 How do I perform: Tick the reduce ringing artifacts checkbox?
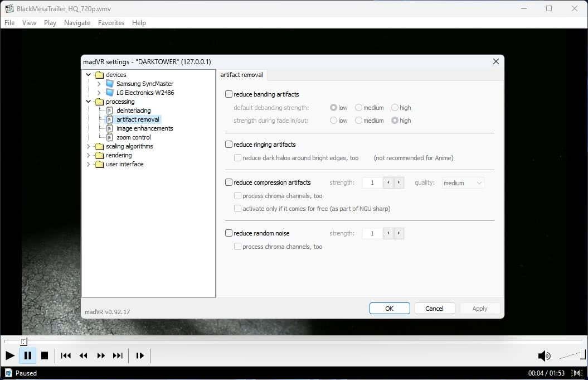point(229,145)
